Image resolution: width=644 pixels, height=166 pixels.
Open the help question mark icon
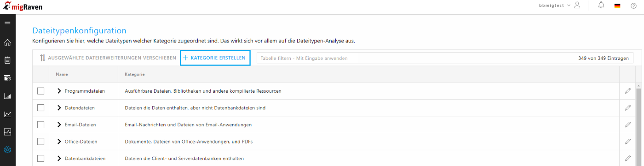(x=633, y=6)
